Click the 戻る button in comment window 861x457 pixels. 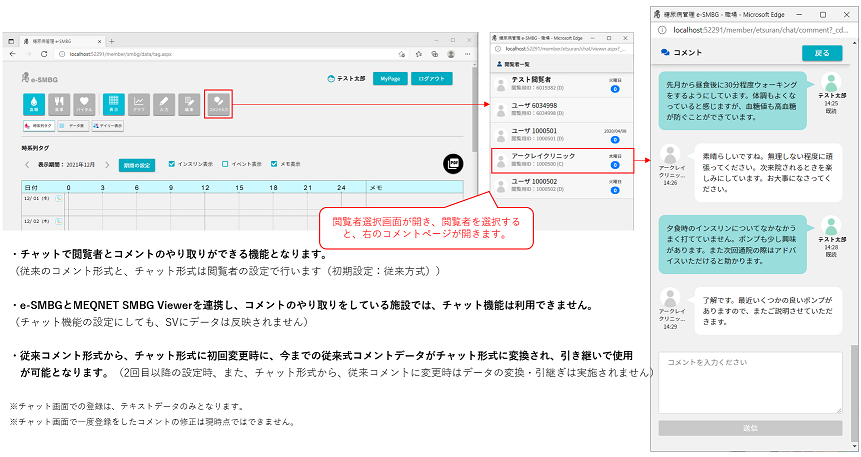click(822, 53)
